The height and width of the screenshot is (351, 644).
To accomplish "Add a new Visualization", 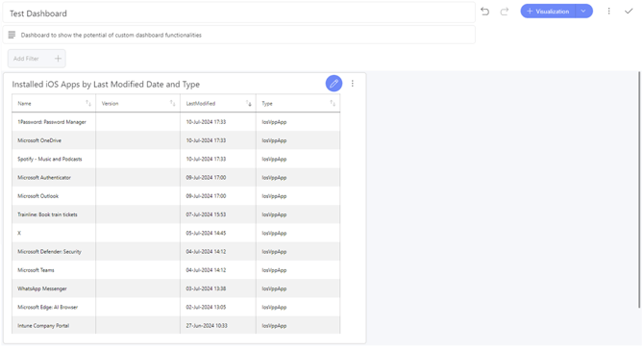I will click(548, 12).
